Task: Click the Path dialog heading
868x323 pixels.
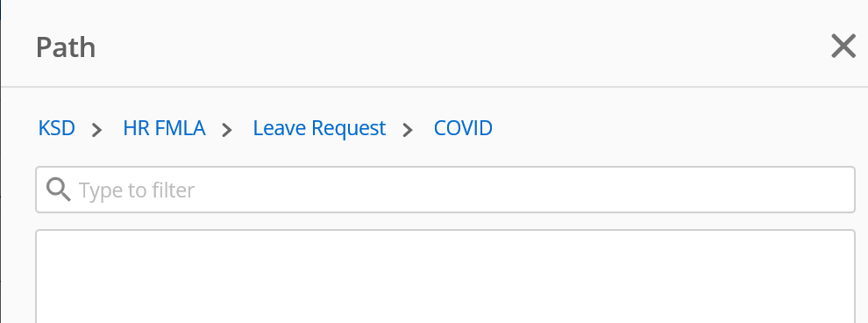Action: coord(66,47)
